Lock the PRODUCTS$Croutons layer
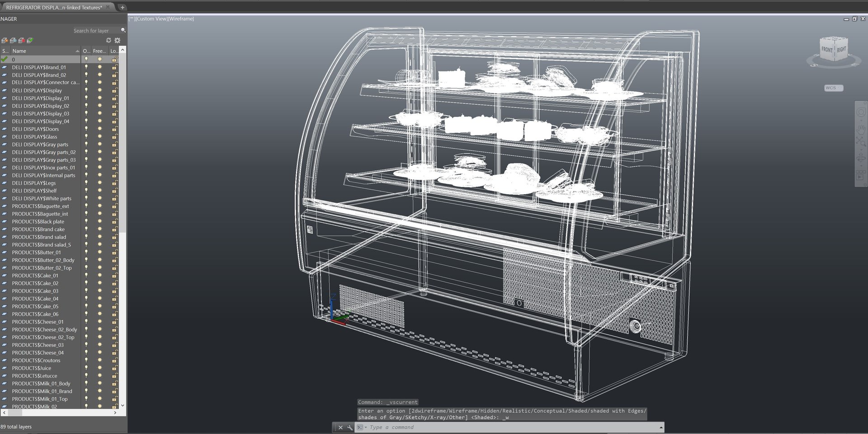The height and width of the screenshot is (434, 868). (x=114, y=360)
